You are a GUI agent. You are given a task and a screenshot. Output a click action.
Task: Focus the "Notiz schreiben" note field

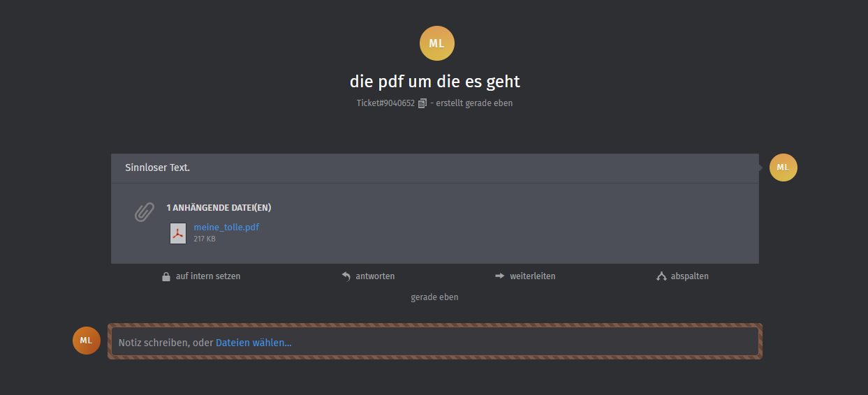click(489, 343)
